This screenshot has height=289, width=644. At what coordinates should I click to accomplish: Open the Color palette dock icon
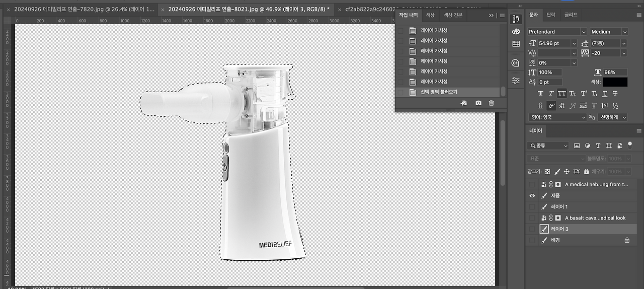[516, 31]
